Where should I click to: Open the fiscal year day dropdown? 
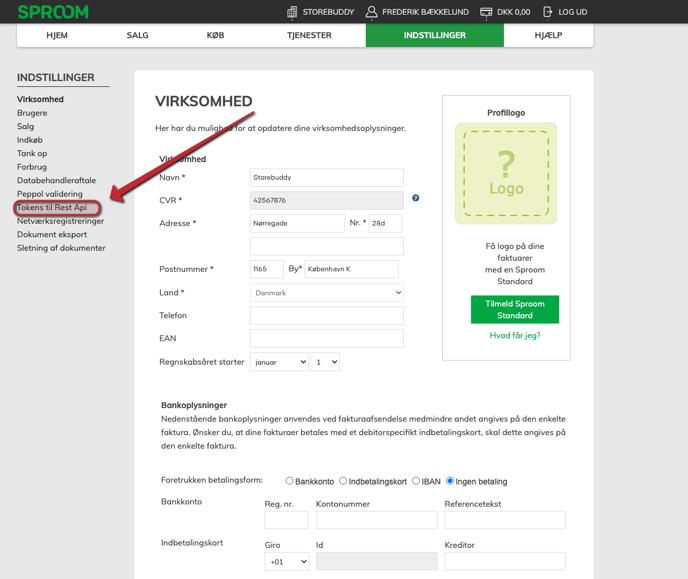tap(325, 362)
